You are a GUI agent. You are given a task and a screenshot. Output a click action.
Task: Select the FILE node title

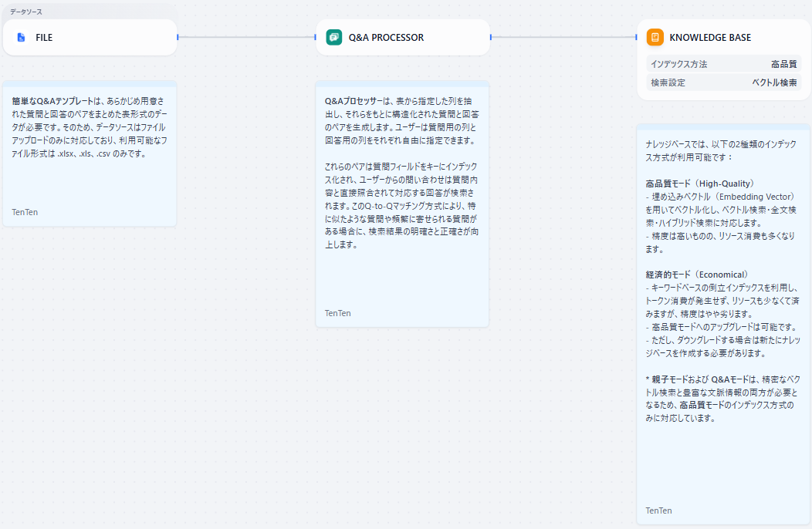(44, 37)
